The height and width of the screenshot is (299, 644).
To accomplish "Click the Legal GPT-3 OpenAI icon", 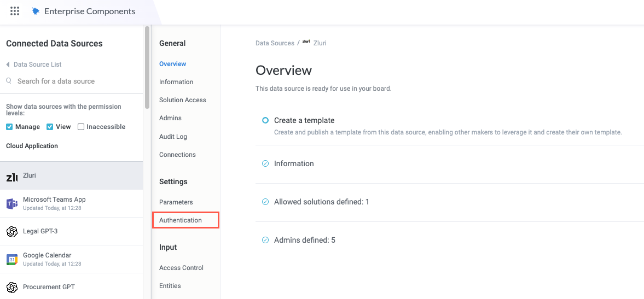I will point(11,232).
